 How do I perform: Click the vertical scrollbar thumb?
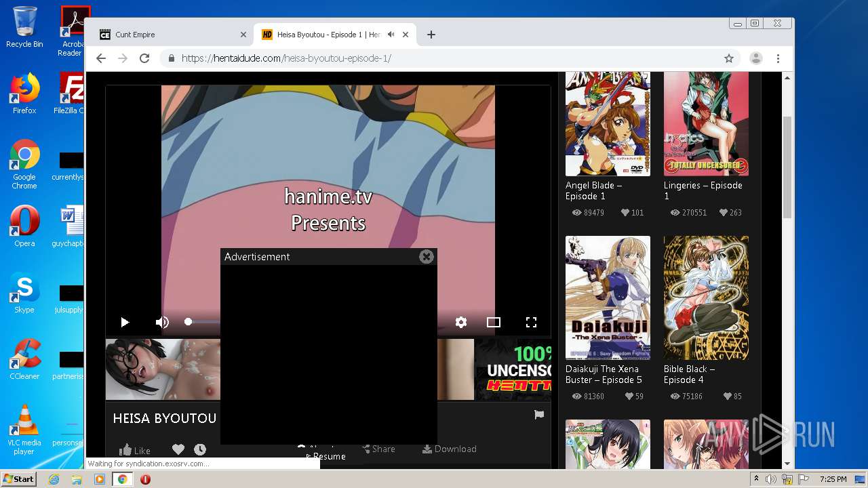tap(787, 166)
